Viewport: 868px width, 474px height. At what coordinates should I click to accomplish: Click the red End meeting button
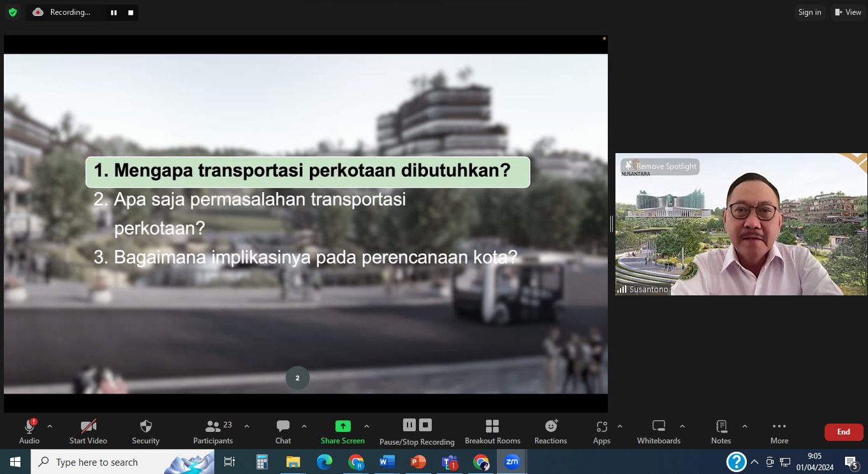tap(844, 432)
